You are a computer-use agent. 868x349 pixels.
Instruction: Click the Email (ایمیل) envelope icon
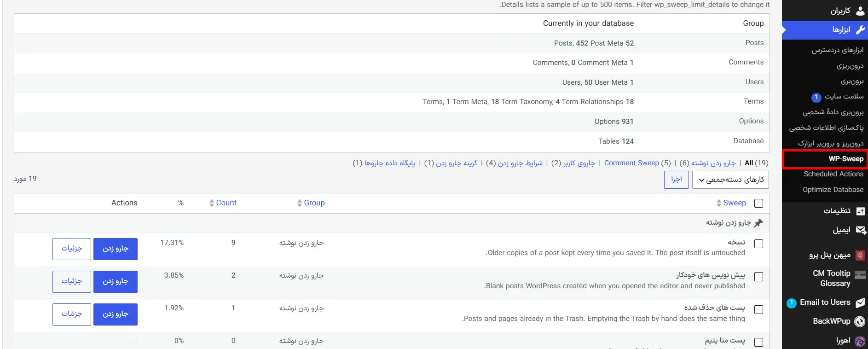coord(860,230)
